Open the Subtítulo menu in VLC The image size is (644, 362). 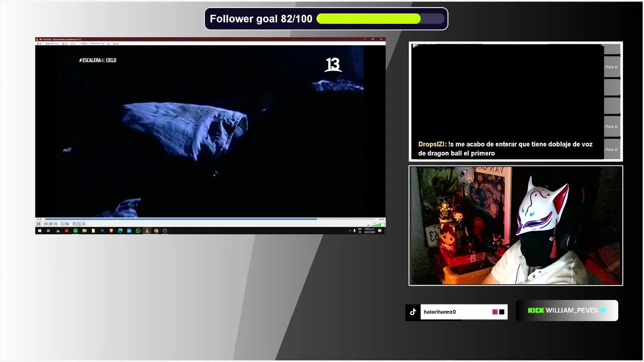click(x=84, y=43)
